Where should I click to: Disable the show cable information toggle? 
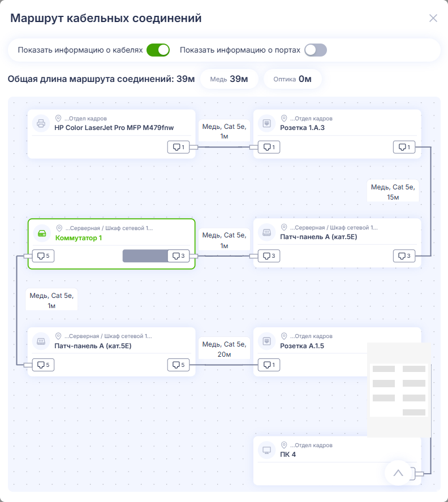click(158, 50)
